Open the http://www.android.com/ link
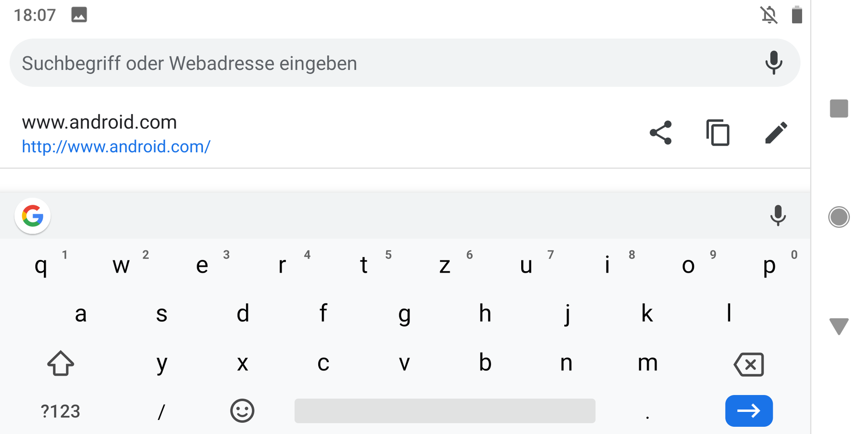868x434 pixels. point(116,146)
